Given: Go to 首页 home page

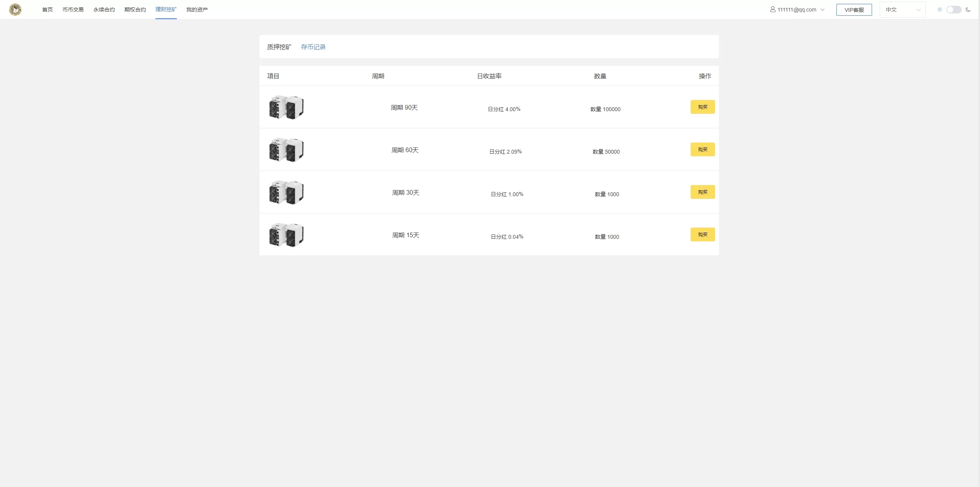Looking at the screenshot, I should point(47,10).
